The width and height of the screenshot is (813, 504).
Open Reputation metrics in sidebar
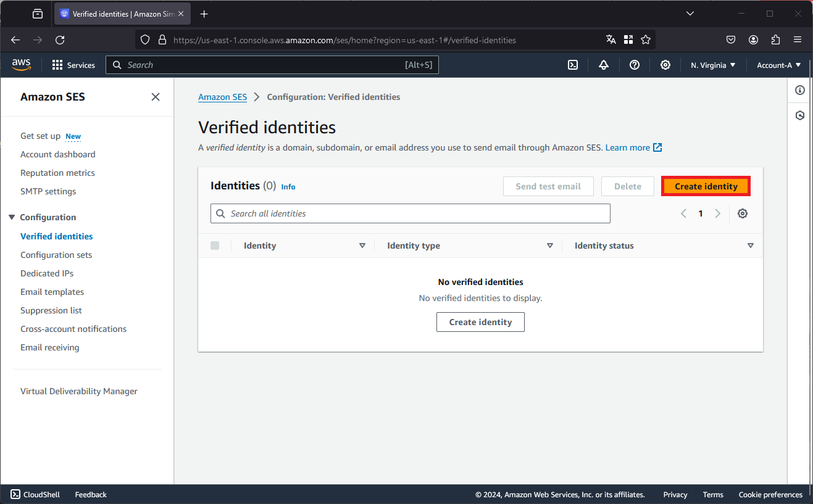[x=57, y=173]
